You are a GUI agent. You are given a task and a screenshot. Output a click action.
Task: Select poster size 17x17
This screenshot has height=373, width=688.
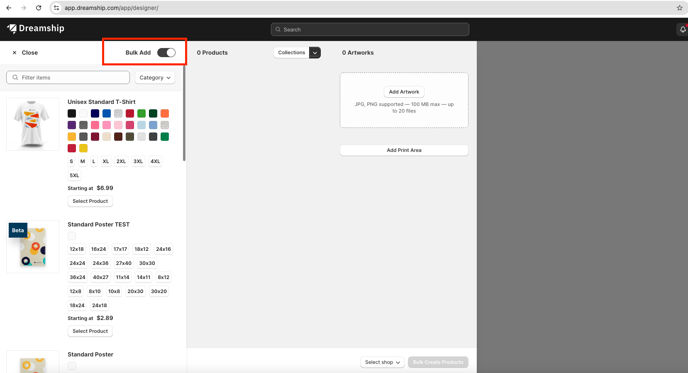coord(120,249)
